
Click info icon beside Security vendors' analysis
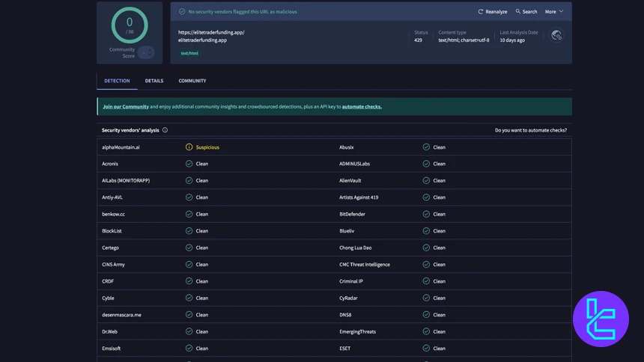coord(165,130)
